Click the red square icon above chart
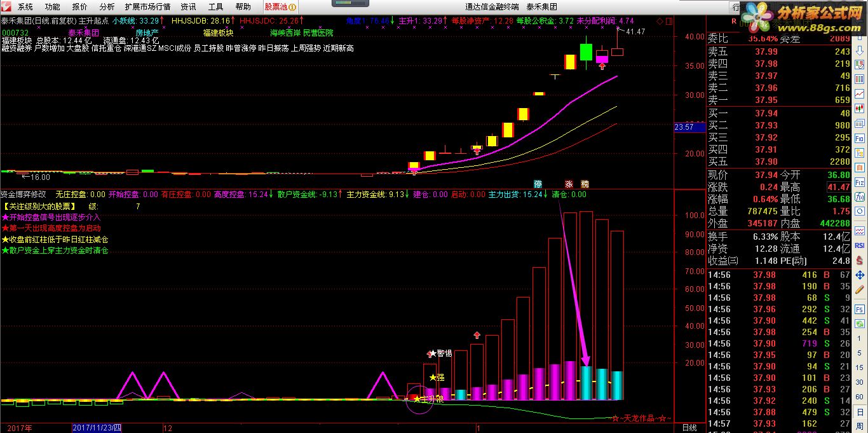Screen dimensions: 868x433 669,21
